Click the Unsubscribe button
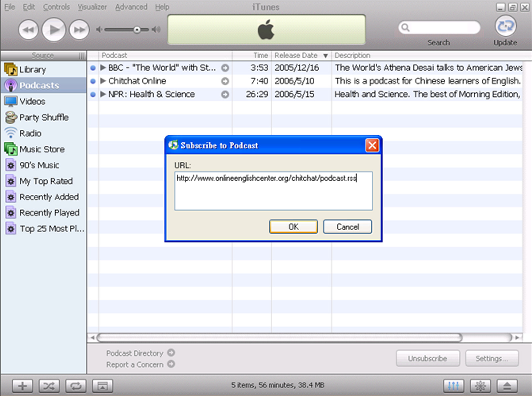532x396 pixels. click(428, 358)
